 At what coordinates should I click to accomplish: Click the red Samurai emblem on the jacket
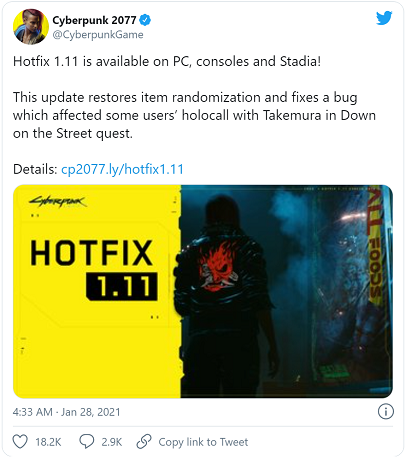point(218,266)
